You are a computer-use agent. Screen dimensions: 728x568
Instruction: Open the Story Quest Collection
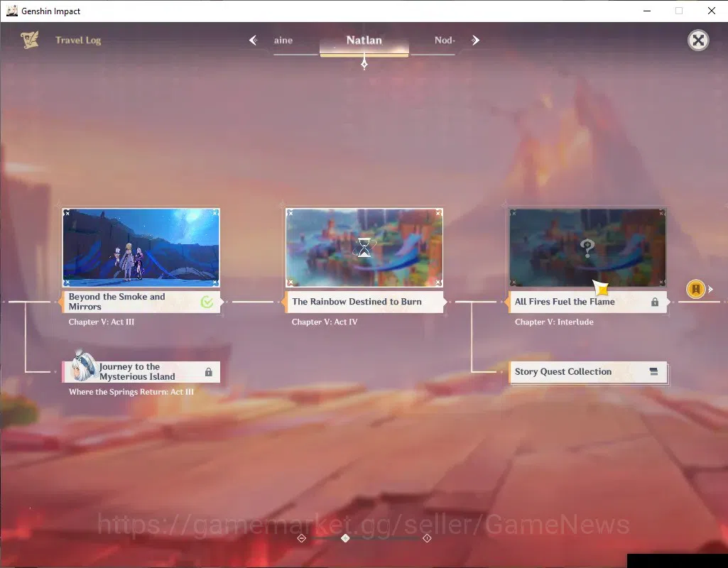click(x=588, y=372)
